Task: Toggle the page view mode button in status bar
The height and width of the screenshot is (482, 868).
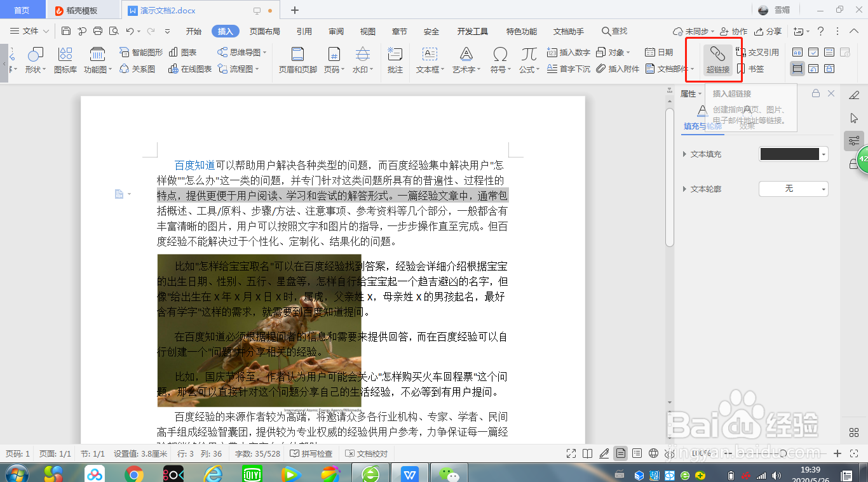Action: (x=620, y=453)
